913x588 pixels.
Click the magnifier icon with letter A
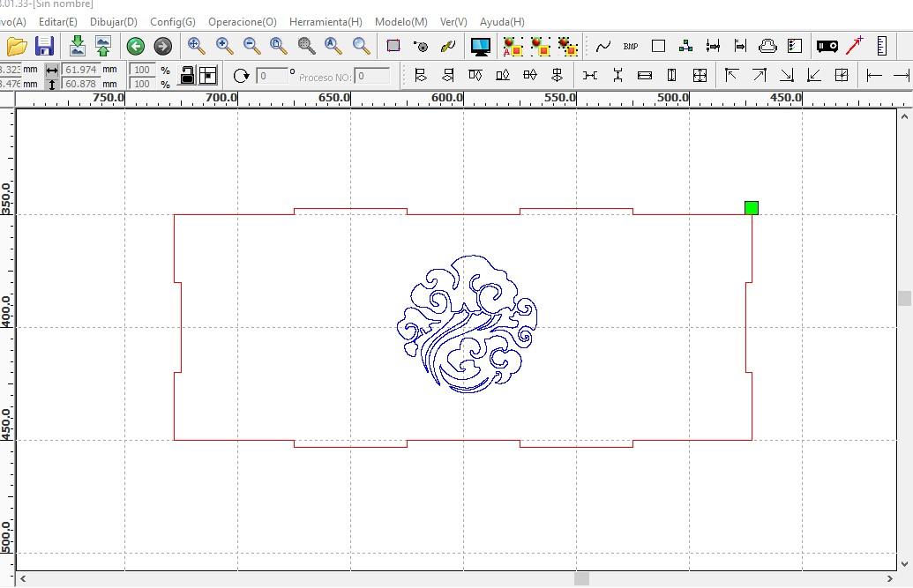[x=333, y=46]
